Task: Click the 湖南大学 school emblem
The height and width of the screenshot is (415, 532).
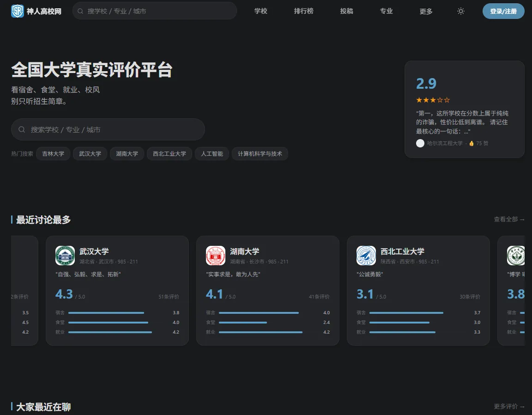Action: pyautogui.click(x=216, y=256)
